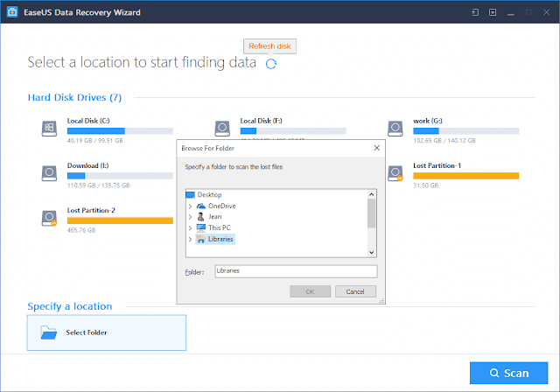Select This PC in the folder tree

tap(220, 227)
